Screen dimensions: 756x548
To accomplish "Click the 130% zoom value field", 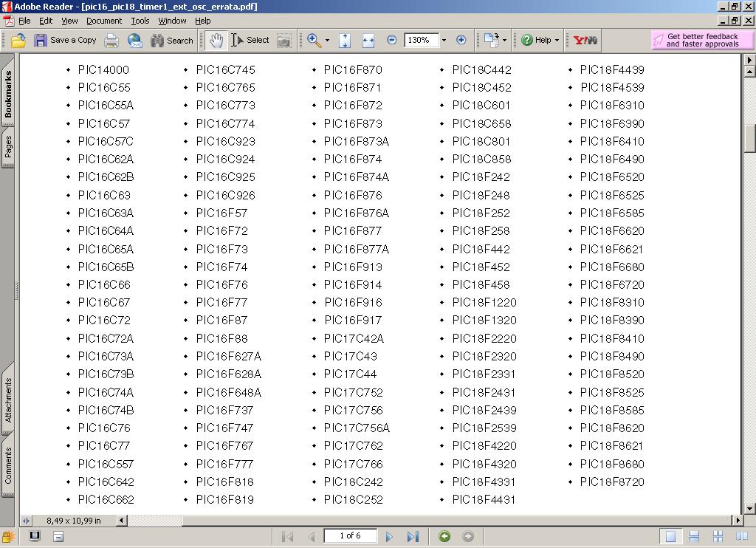I will coord(422,40).
